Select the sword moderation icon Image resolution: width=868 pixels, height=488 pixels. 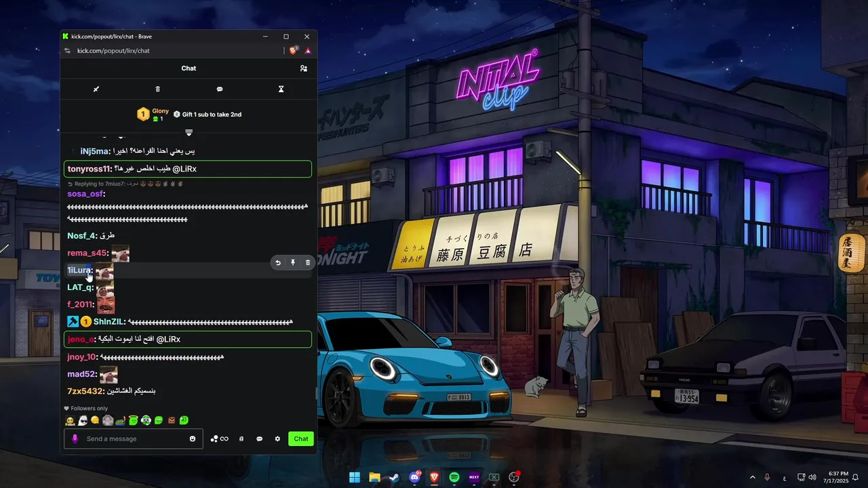tap(96, 89)
